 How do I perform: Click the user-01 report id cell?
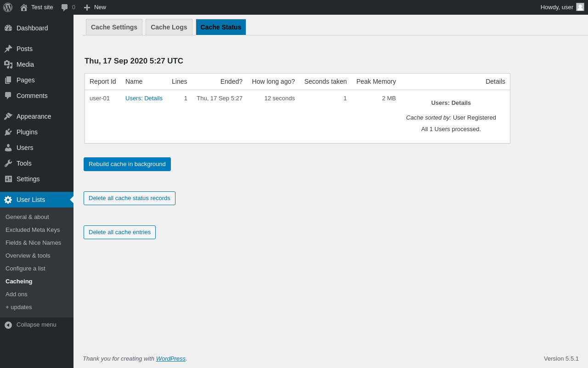point(100,98)
